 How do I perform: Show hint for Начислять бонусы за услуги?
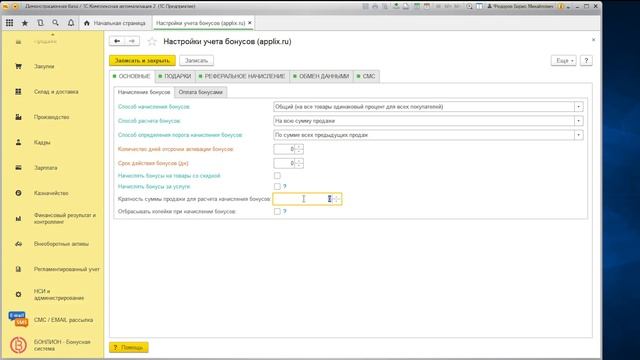coord(284,187)
